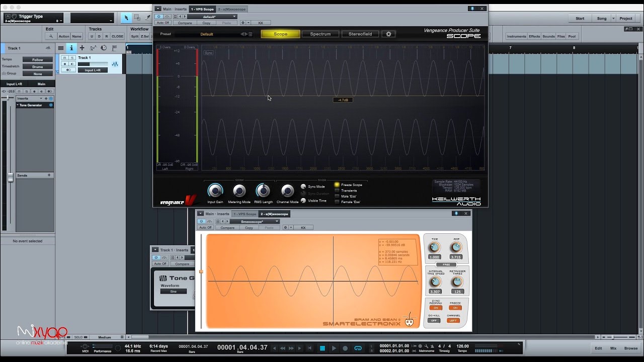Open the Group None dropdown
Viewport: 644px width, 362px height.
coord(38,73)
